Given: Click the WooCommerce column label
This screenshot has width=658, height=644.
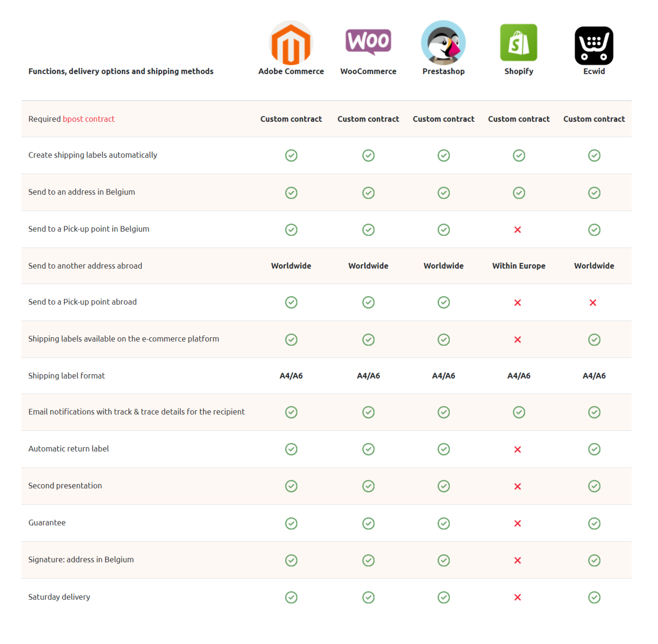Looking at the screenshot, I should 368,71.
